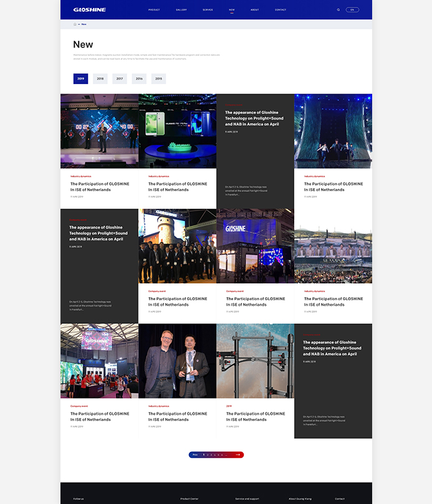
Task: Open the CONTACT navigation item
Action: [281, 10]
